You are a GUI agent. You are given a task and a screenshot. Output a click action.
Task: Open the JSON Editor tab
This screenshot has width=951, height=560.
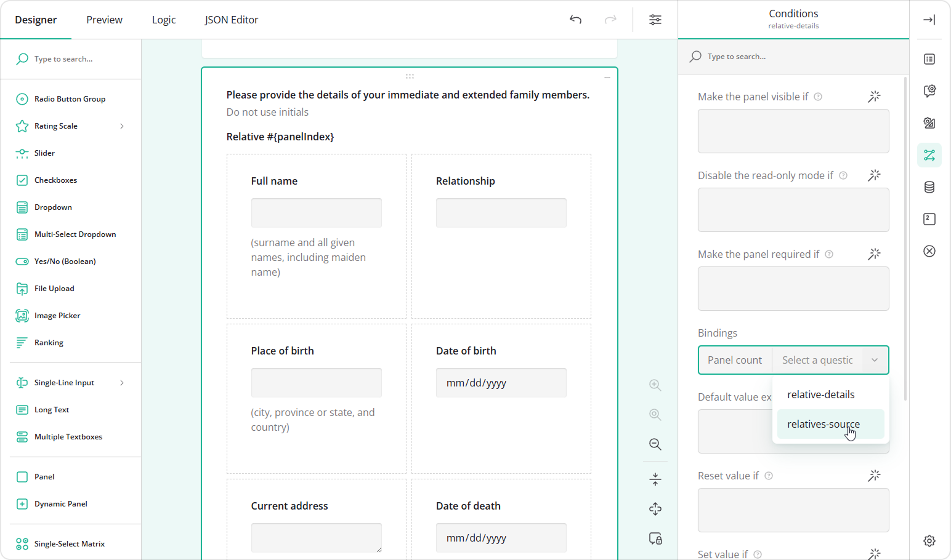click(231, 19)
